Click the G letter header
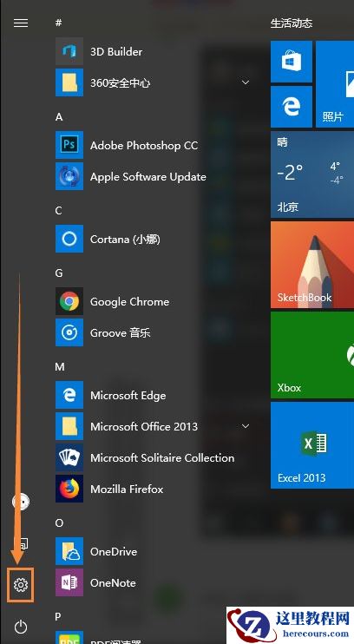Viewport: 354px width, 644px height. click(x=59, y=273)
